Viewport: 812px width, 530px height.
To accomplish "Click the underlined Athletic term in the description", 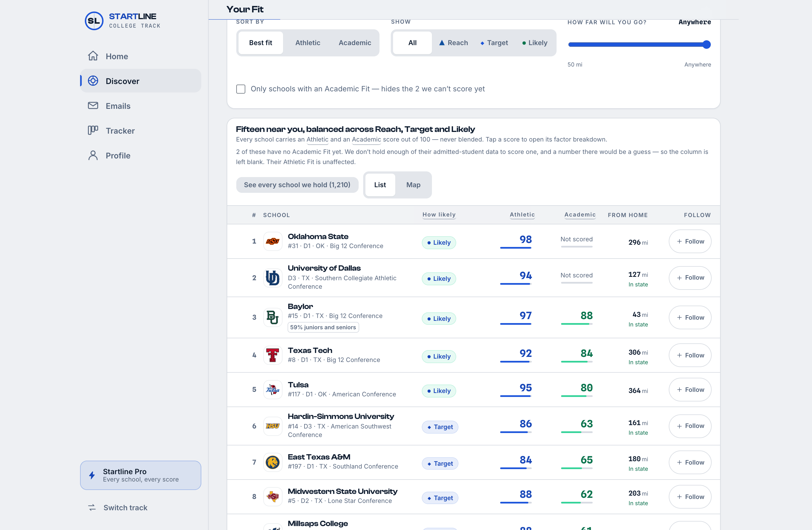I will coord(317,140).
